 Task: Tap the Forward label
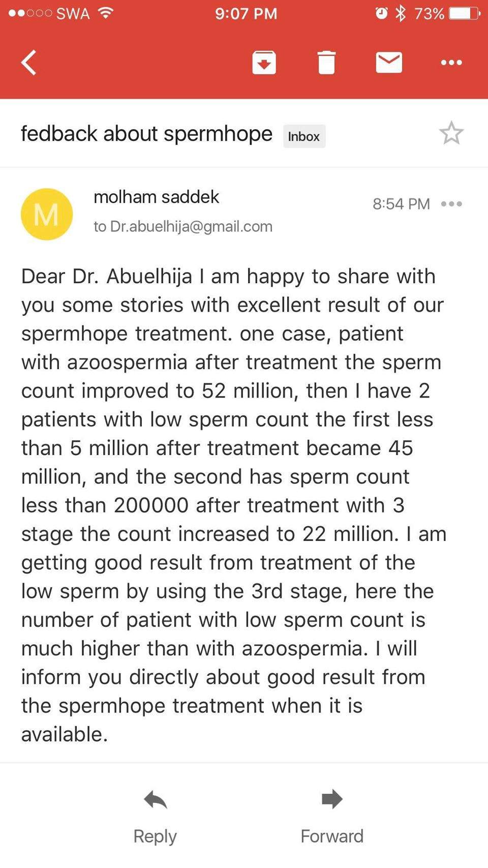pos(332,836)
